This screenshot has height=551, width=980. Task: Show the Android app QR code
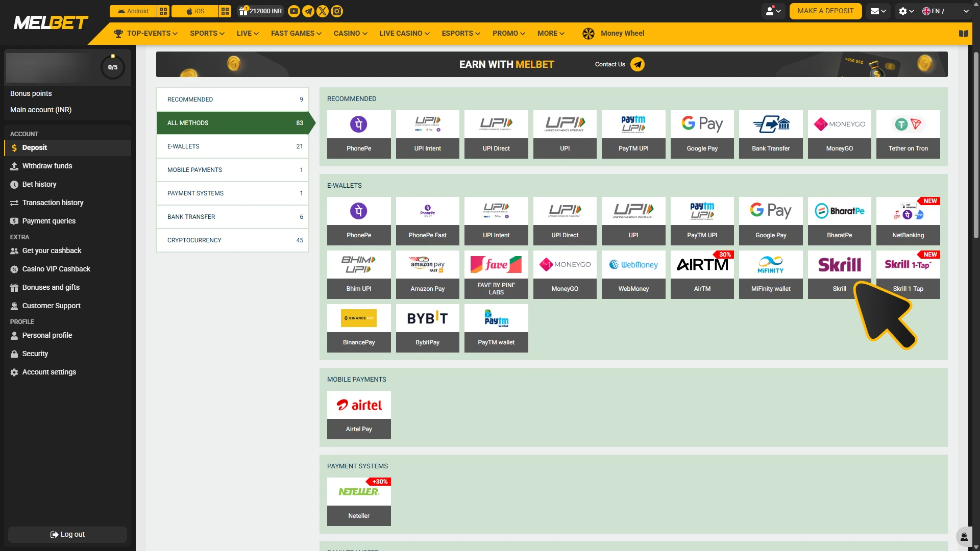163,11
